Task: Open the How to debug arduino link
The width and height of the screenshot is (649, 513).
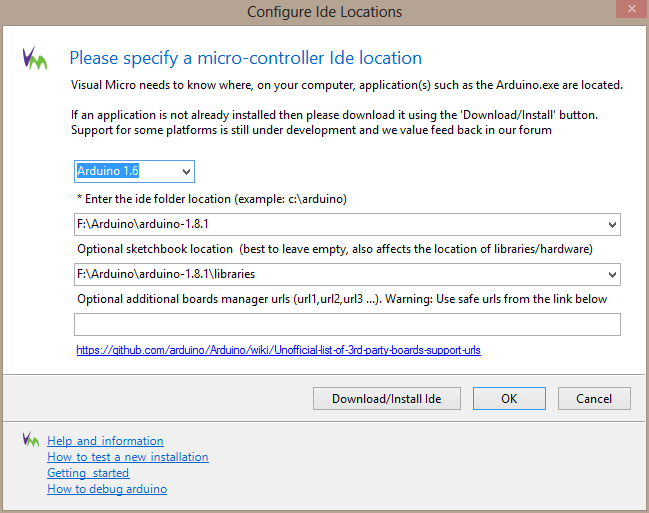Action: click(x=107, y=489)
